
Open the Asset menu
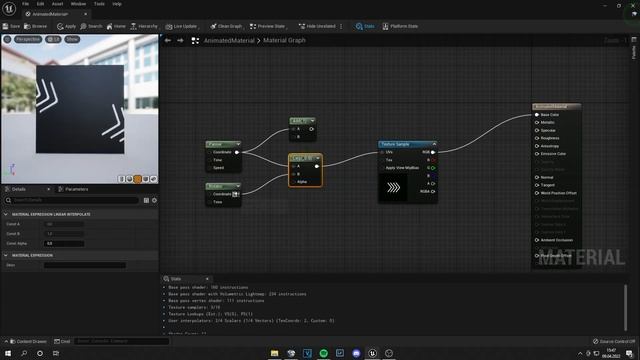57,4
